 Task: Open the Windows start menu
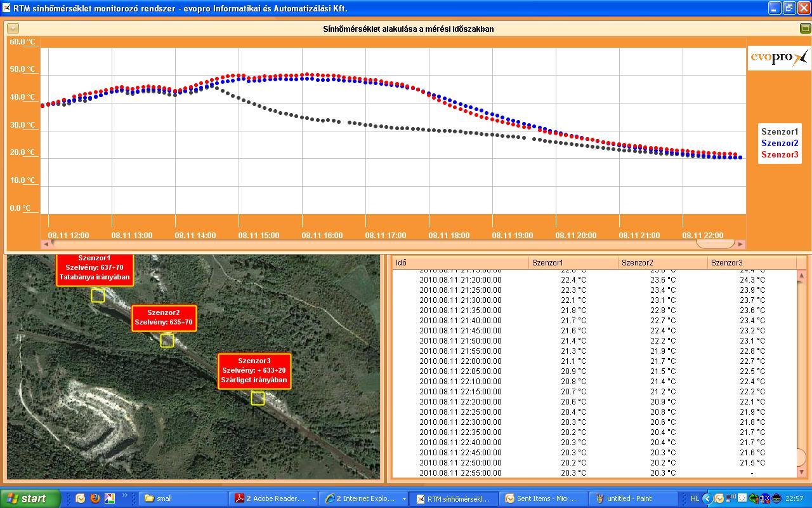click(x=30, y=498)
